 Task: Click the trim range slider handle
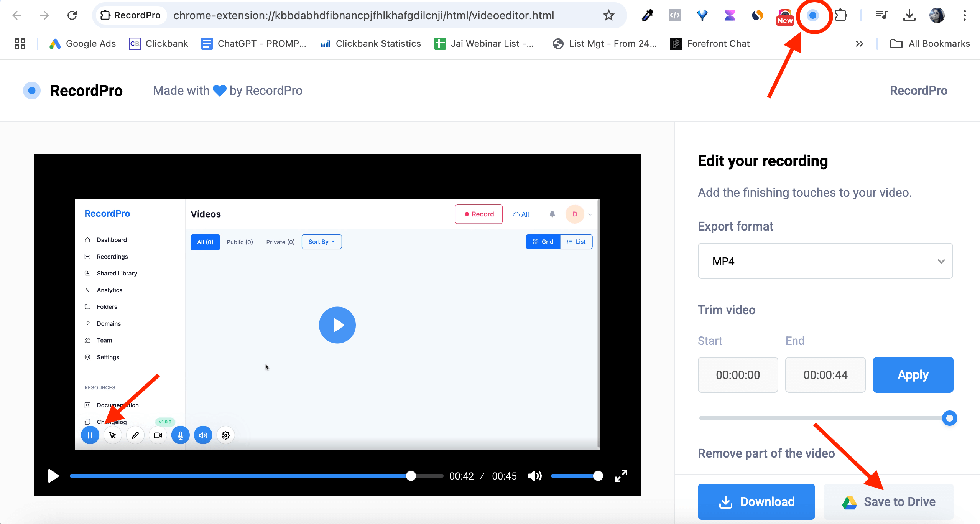point(949,418)
